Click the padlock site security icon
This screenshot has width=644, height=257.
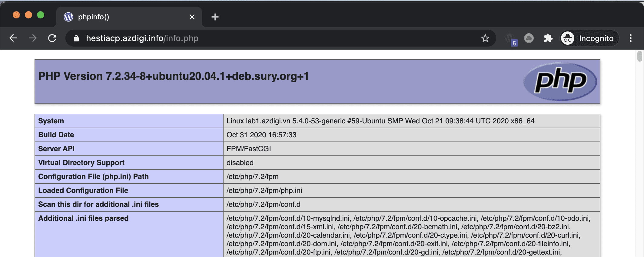click(76, 38)
